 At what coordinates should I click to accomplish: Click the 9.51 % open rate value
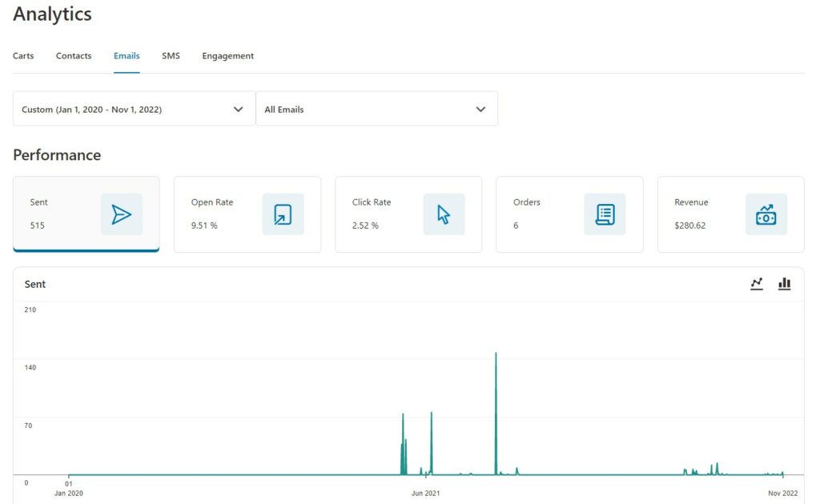point(204,226)
